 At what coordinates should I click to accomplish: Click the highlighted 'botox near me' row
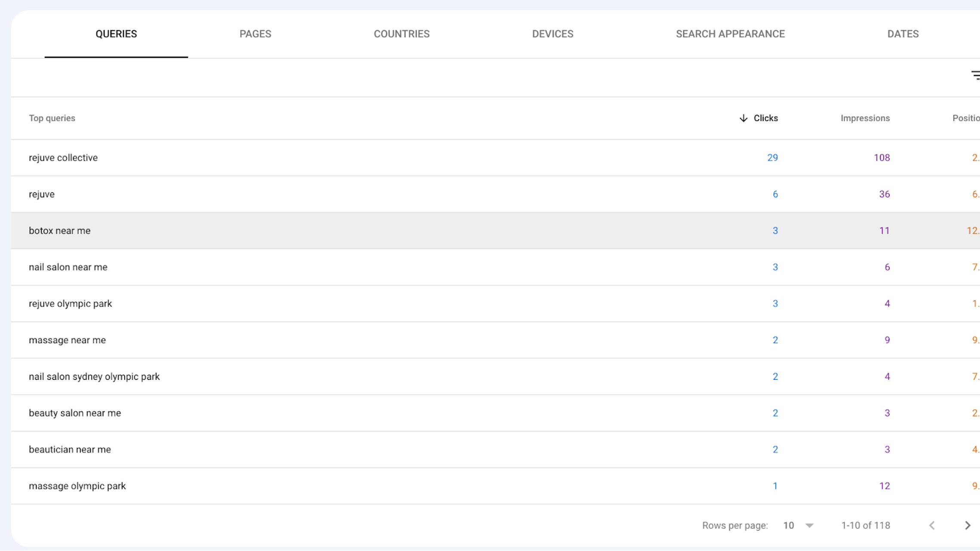pyautogui.click(x=60, y=230)
